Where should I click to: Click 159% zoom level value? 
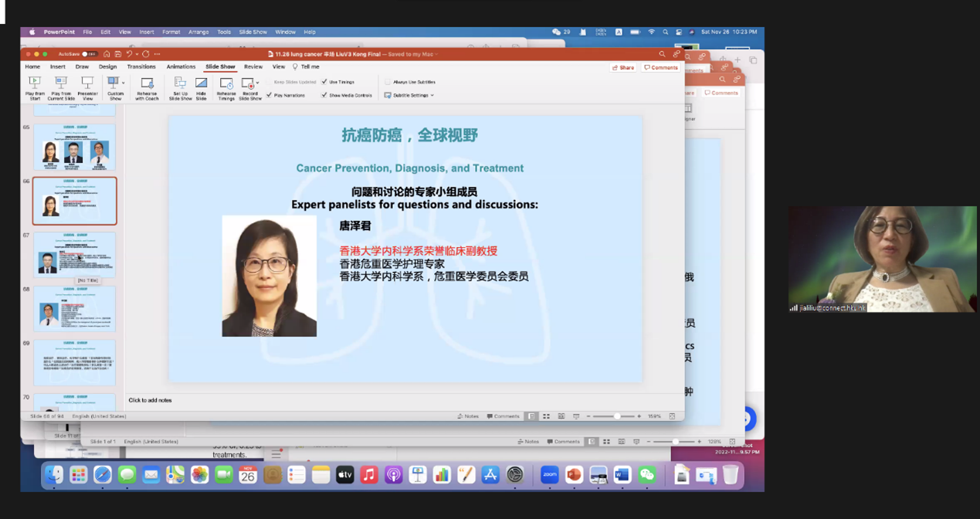654,416
